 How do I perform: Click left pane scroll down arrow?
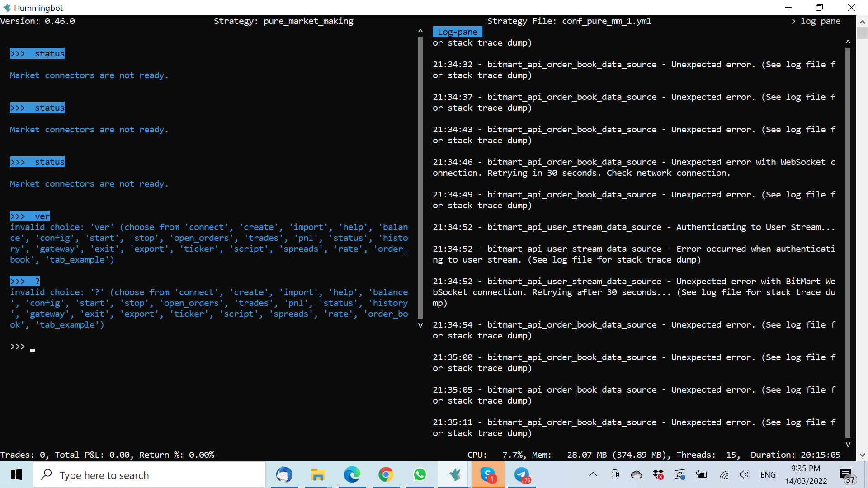(420, 325)
